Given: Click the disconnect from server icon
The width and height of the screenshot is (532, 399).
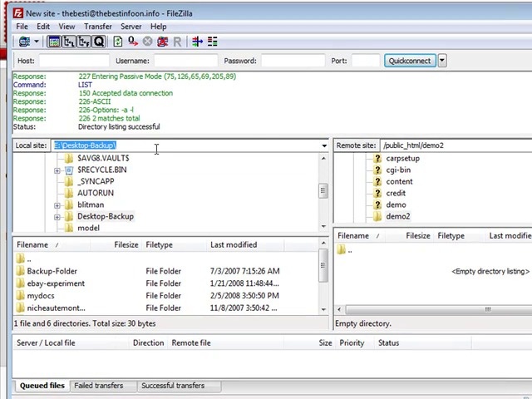Looking at the screenshot, I should 162,42.
